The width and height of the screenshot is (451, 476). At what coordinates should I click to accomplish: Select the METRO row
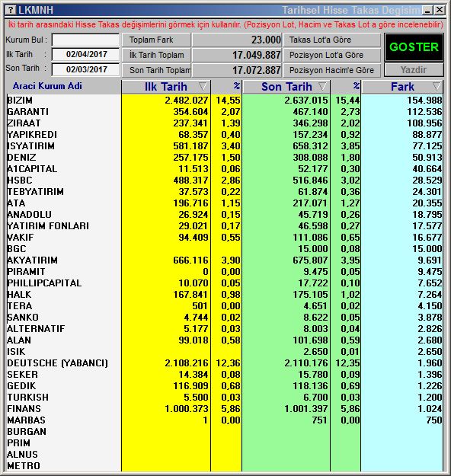(x=225, y=466)
